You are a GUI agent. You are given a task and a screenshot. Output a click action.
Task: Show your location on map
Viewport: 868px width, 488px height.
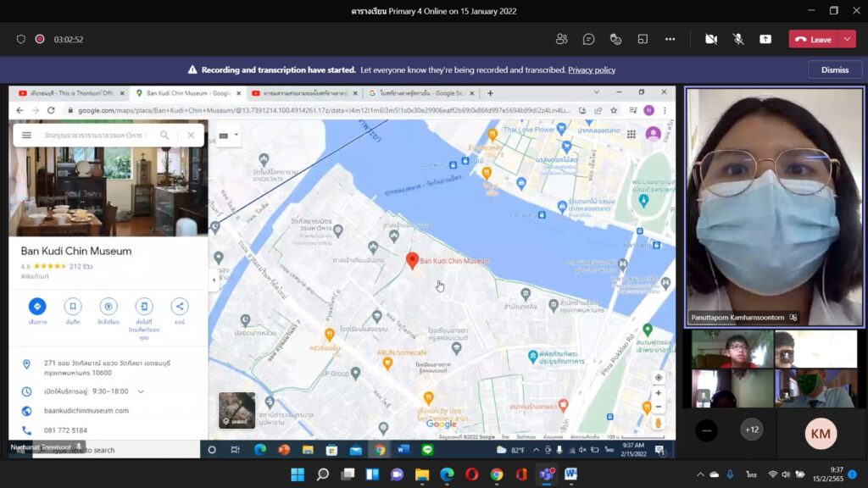pos(658,377)
